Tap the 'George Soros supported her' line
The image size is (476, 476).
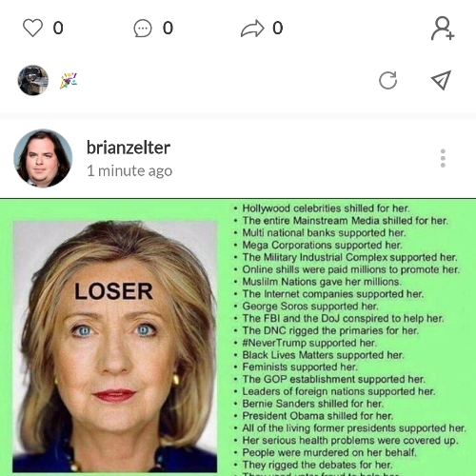tap(310, 306)
